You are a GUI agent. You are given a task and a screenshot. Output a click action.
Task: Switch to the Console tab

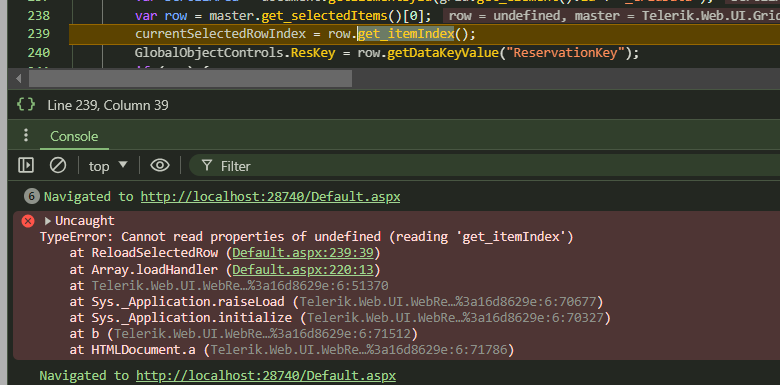[74, 136]
